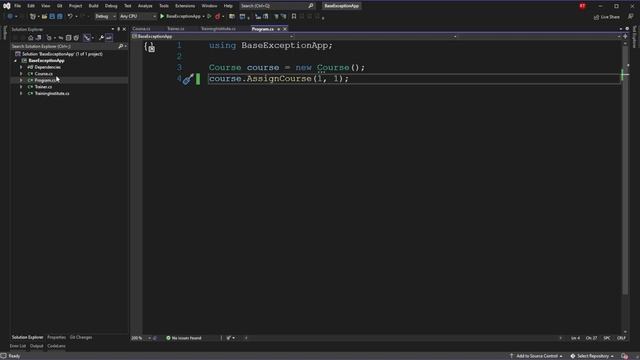The image size is (640, 360).
Task: Open the Build menu
Action: click(x=93, y=6)
